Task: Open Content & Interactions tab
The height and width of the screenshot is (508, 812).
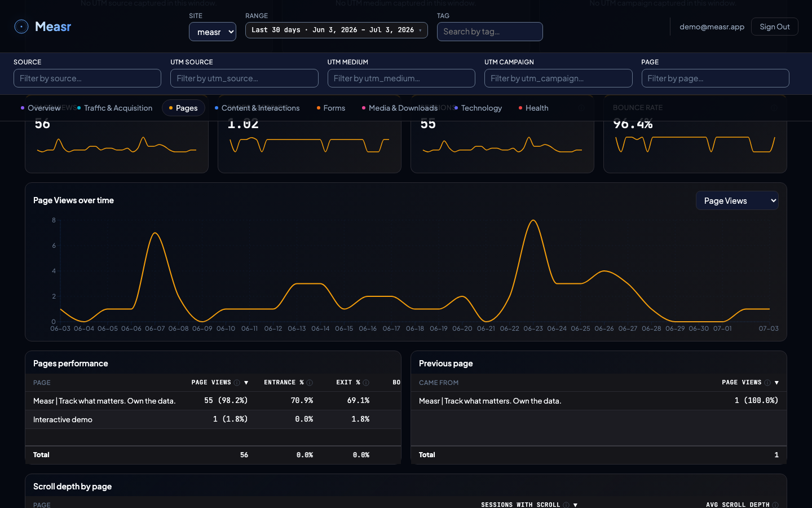Action: click(x=257, y=108)
